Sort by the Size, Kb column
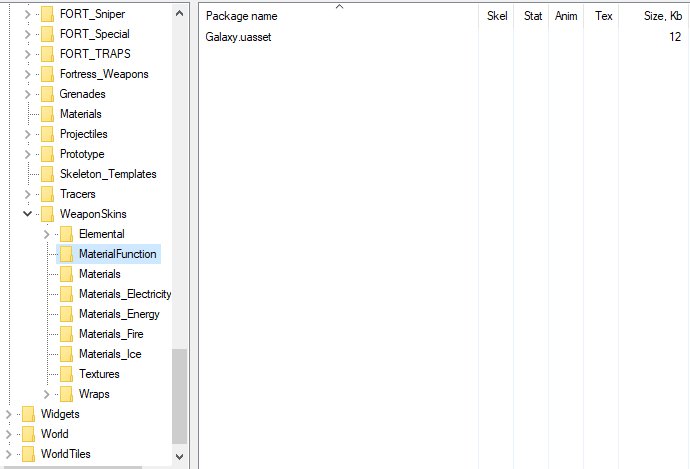The image size is (690, 469). [x=654, y=16]
